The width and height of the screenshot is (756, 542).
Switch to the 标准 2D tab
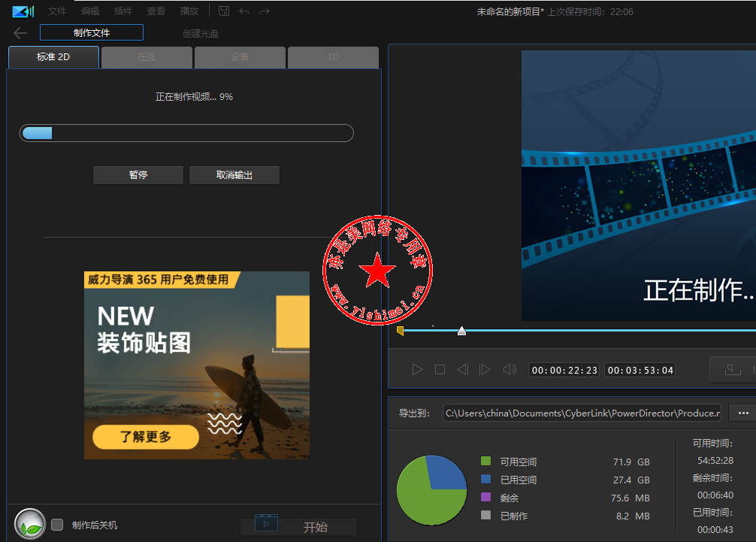point(53,57)
